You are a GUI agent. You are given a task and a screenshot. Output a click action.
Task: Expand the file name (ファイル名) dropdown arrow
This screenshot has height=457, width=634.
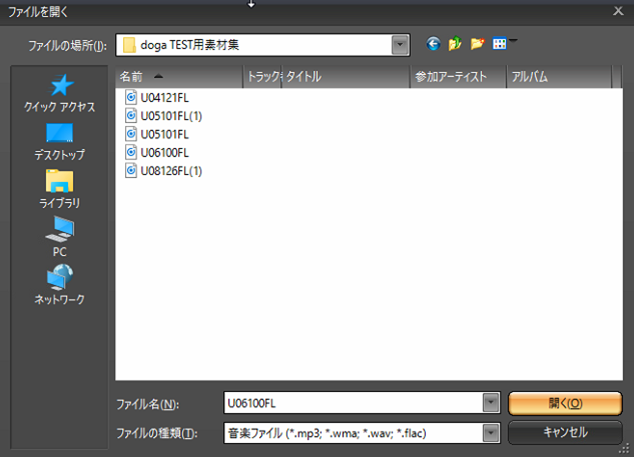pyautogui.click(x=491, y=403)
